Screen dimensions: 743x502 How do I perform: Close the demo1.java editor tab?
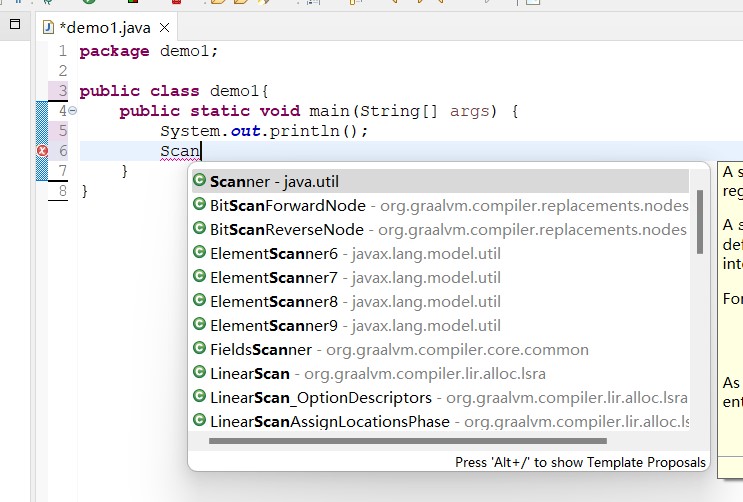pyautogui.click(x=164, y=28)
